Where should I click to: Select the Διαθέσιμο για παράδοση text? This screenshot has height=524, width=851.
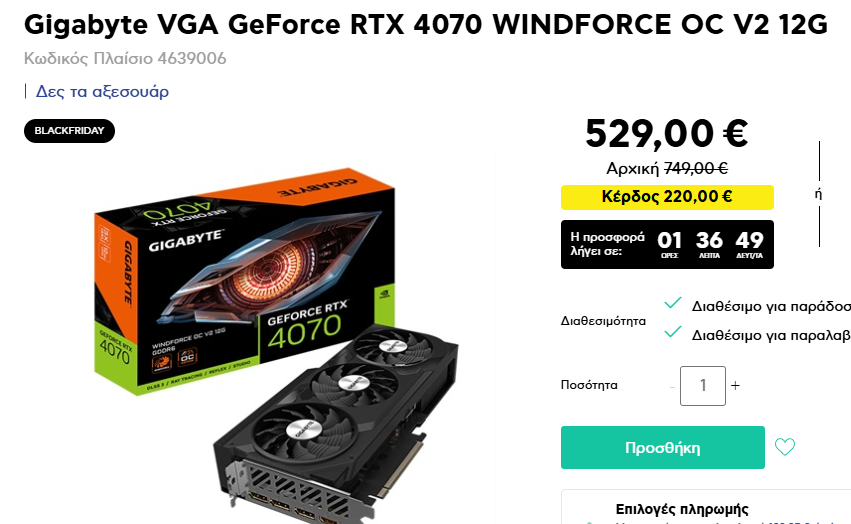tap(771, 307)
